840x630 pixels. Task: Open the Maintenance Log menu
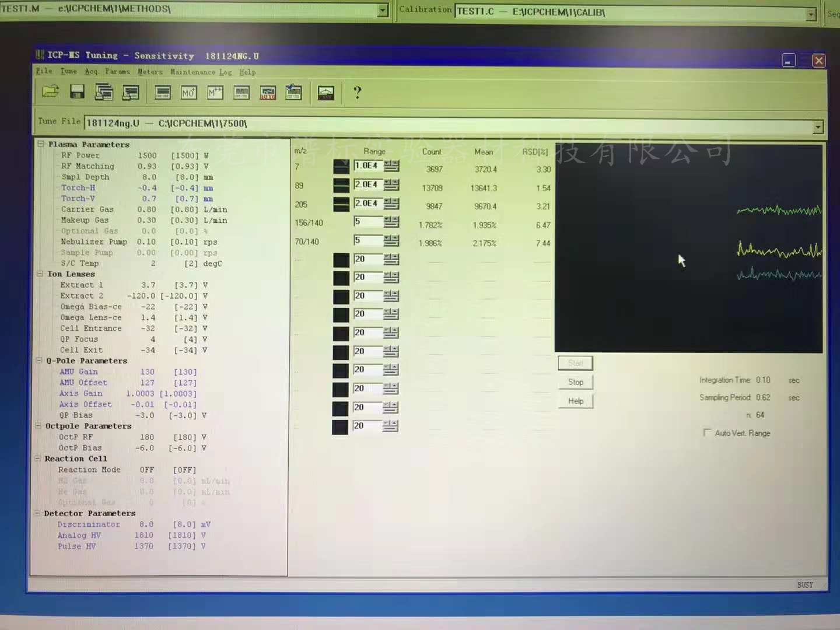tap(201, 72)
